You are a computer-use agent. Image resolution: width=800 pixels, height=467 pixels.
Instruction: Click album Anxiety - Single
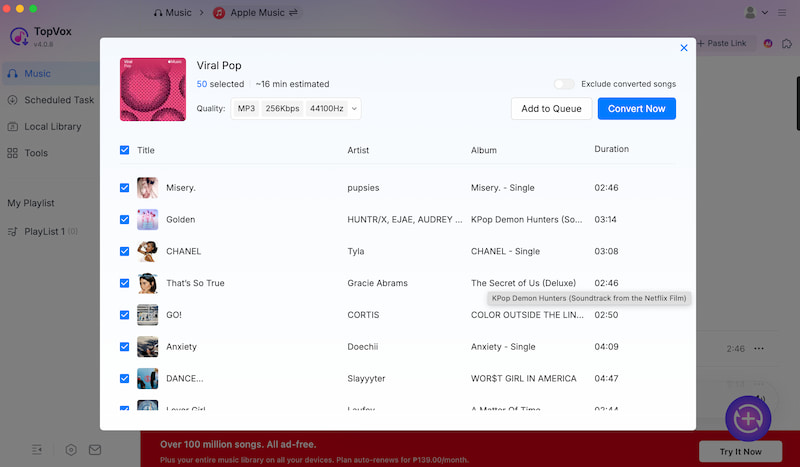click(x=503, y=347)
